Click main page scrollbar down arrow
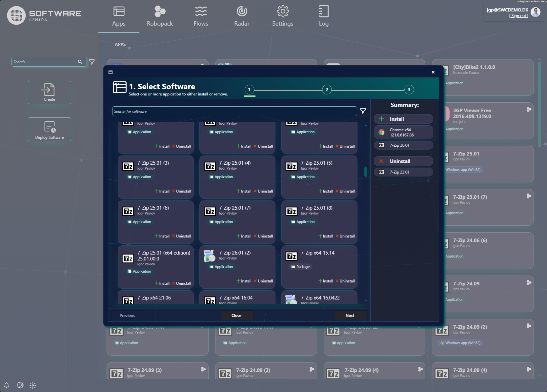 point(540,376)
